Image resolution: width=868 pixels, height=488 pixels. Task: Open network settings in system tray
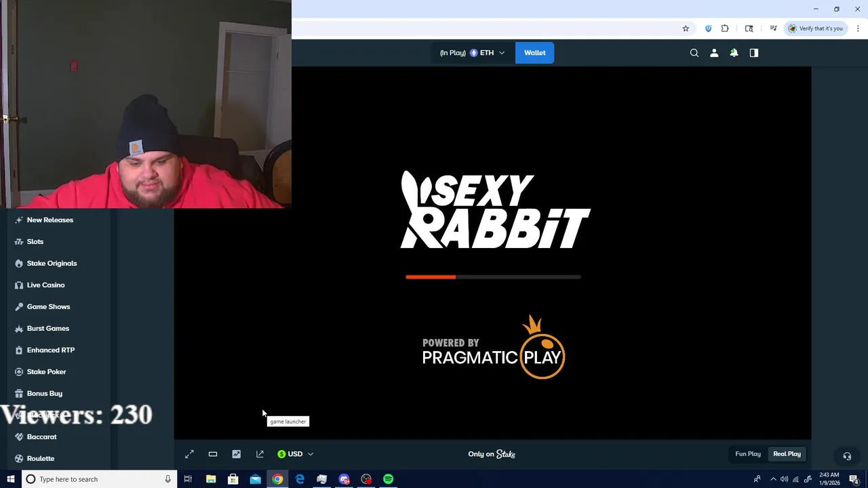click(795, 479)
